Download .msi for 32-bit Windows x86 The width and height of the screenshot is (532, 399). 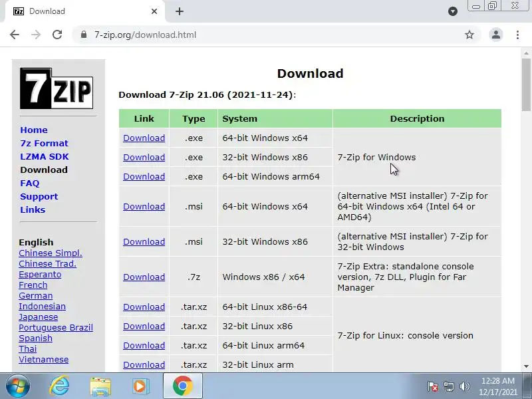144,242
